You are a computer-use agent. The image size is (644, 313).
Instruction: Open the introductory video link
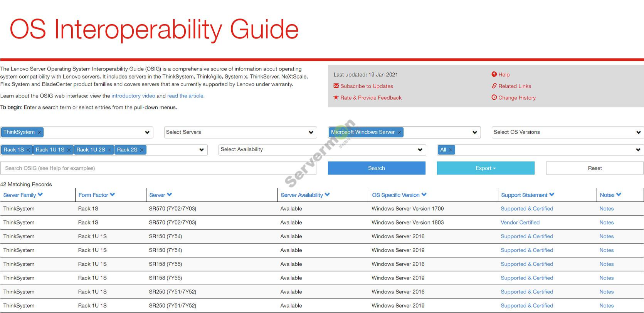point(133,96)
